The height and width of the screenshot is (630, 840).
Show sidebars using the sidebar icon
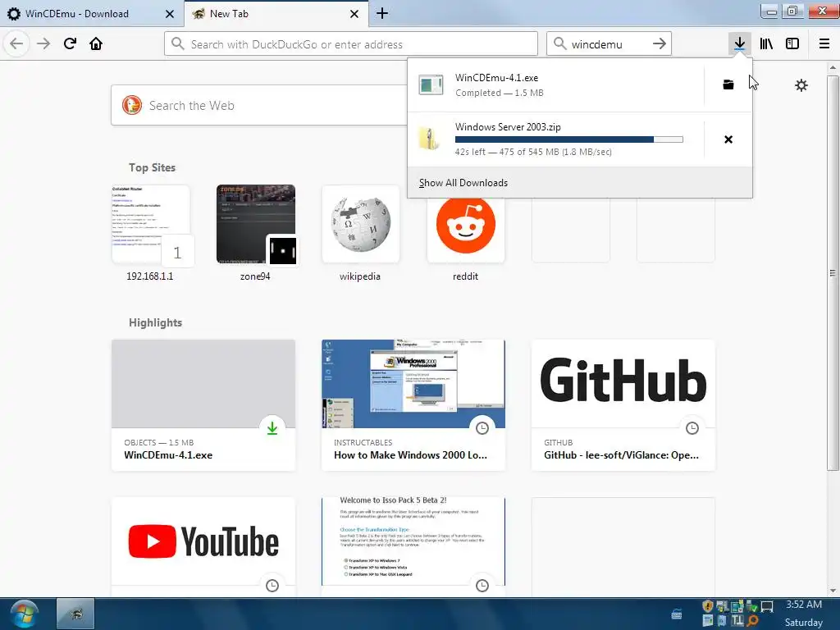[x=792, y=43]
